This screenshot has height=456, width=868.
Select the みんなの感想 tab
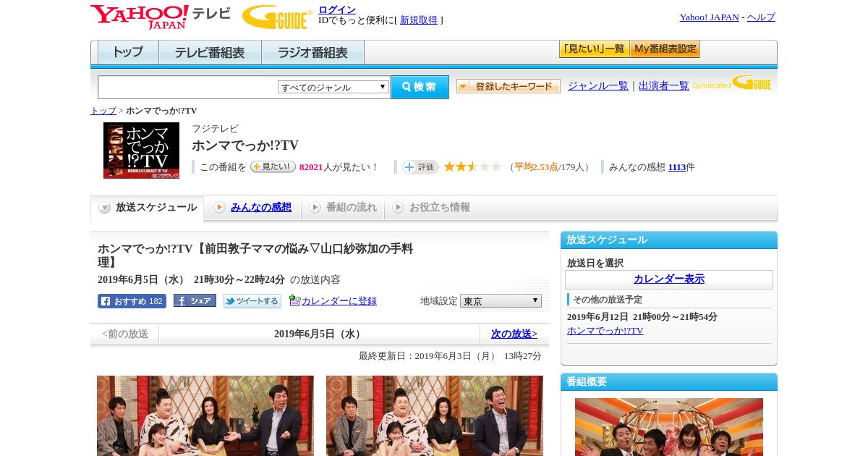[252, 208]
